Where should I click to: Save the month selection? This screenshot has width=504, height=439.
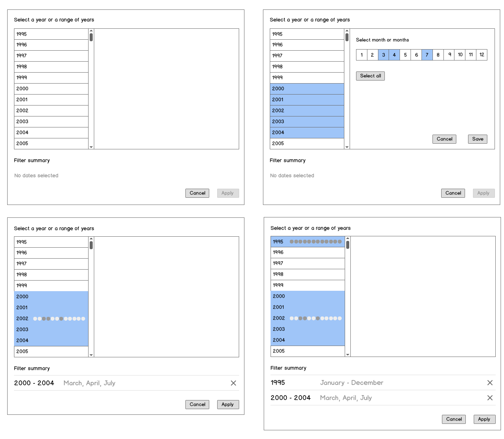coord(478,139)
